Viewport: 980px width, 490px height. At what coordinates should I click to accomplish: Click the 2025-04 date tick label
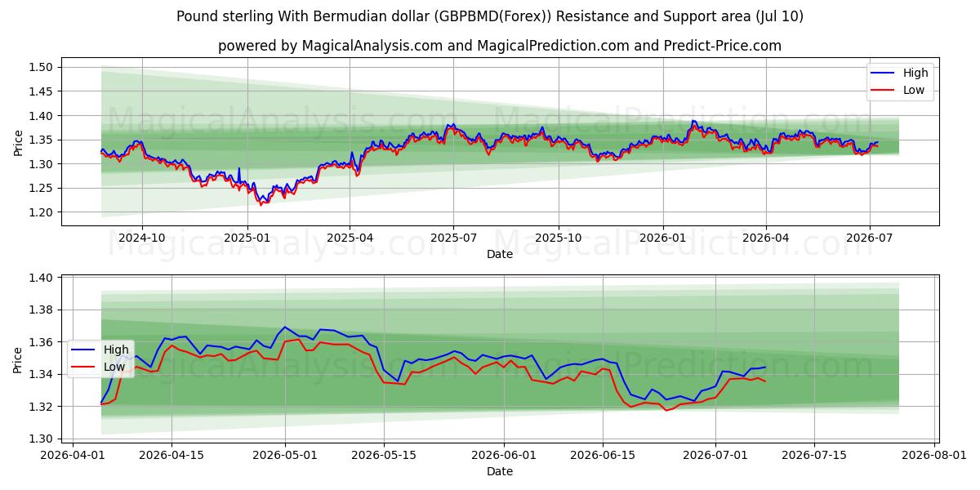pyautogui.click(x=350, y=238)
